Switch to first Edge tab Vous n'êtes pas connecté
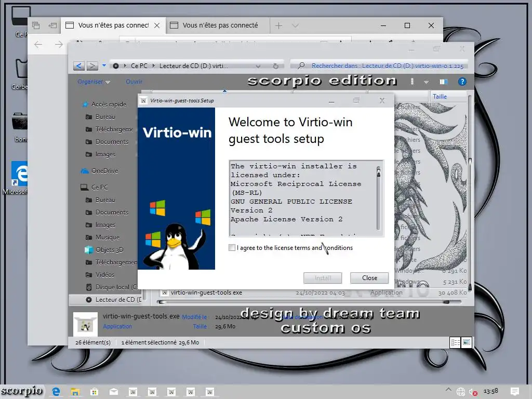Screen dimensions: 532x399 (x=113, y=25)
